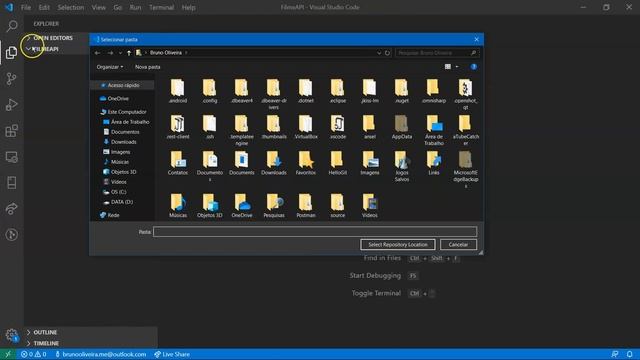Close the Selecionar pasta dialog
Screen dimensions: 640x360
[x=476, y=39]
